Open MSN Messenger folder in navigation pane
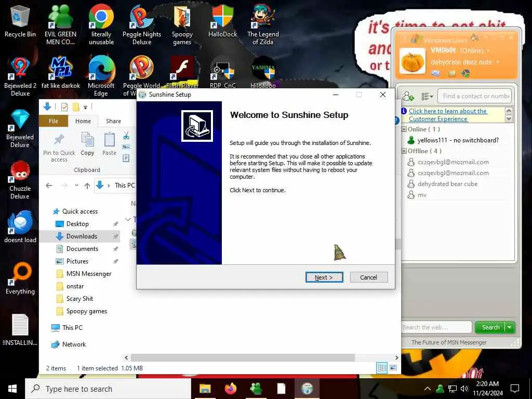 (x=88, y=274)
